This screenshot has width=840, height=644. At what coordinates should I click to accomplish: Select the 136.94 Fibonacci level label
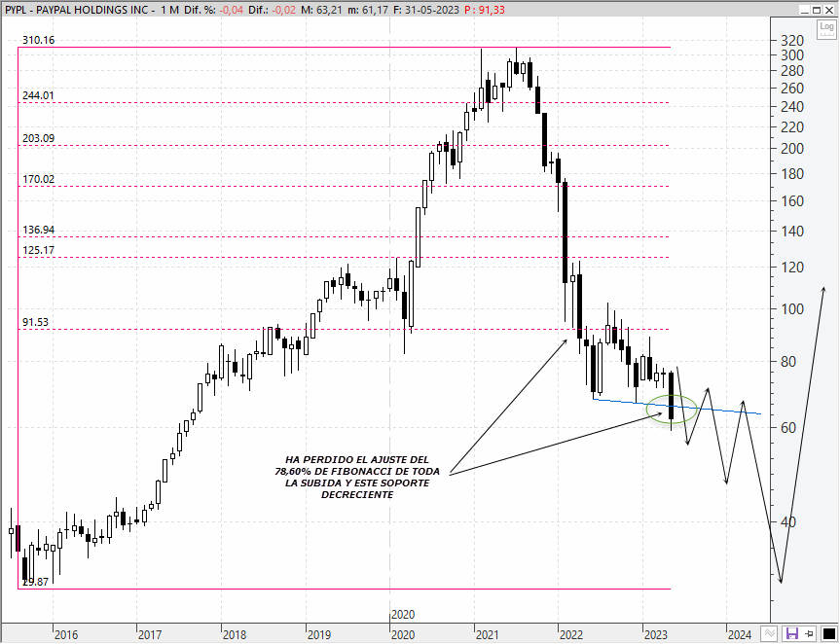pos(39,231)
